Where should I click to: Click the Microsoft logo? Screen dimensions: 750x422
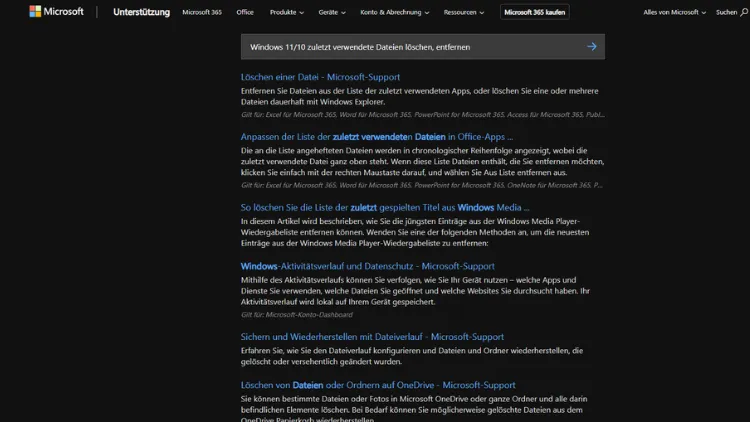[56, 11]
